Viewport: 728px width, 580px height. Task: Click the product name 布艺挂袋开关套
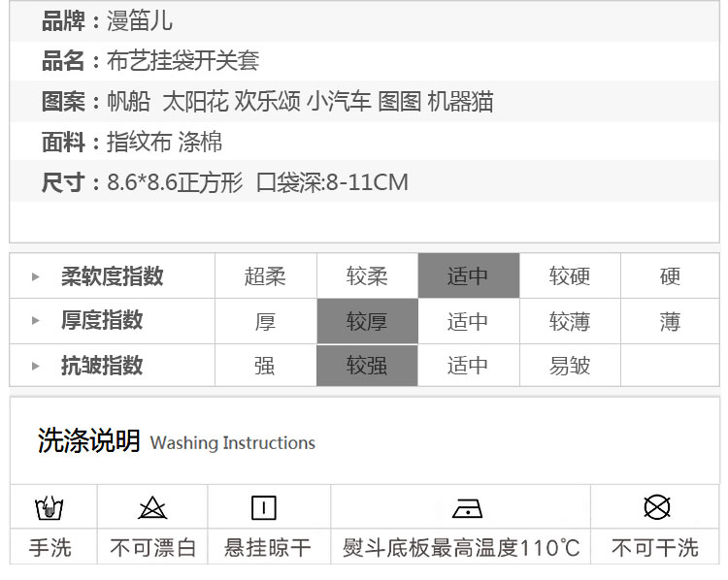[182, 61]
